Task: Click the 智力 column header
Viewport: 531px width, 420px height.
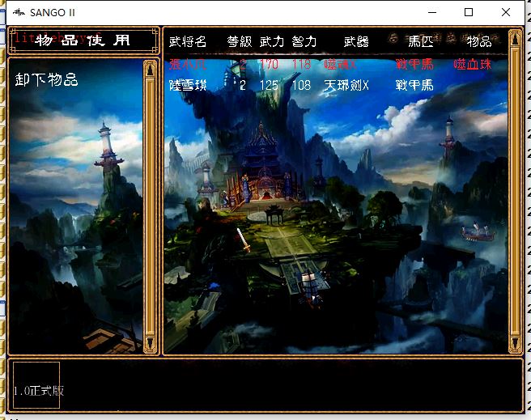Action: pyautogui.click(x=304, y=41)
